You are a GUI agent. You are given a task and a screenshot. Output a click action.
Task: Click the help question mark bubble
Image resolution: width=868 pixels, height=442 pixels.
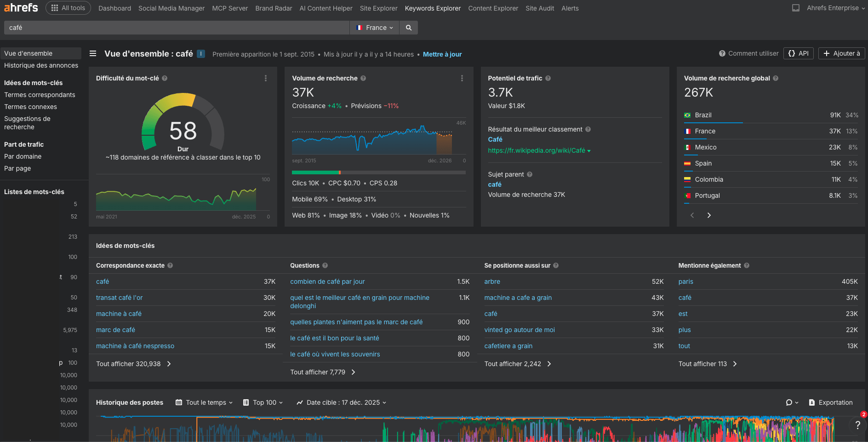pos(857,425)
